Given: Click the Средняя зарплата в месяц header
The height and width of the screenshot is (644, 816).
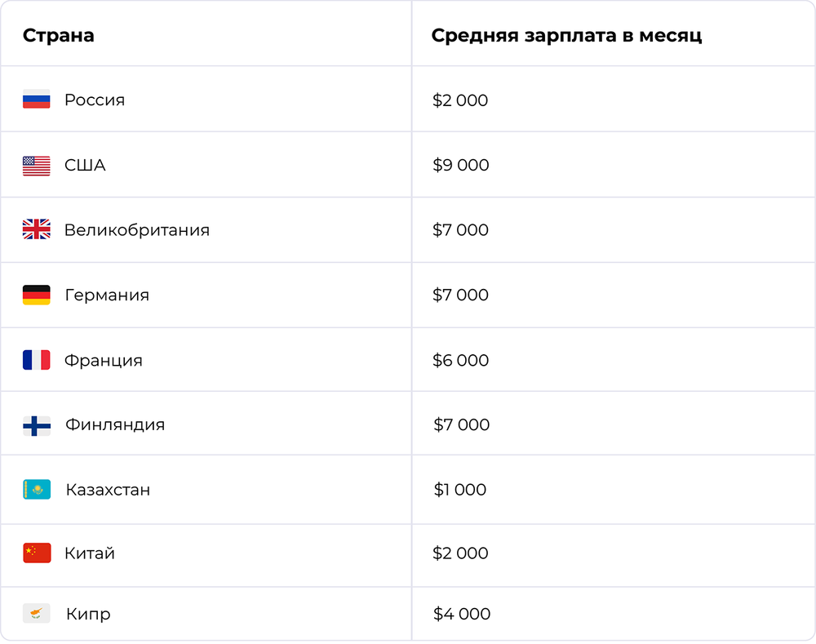Looking at the screenshot, I should [x=566, y=36].
